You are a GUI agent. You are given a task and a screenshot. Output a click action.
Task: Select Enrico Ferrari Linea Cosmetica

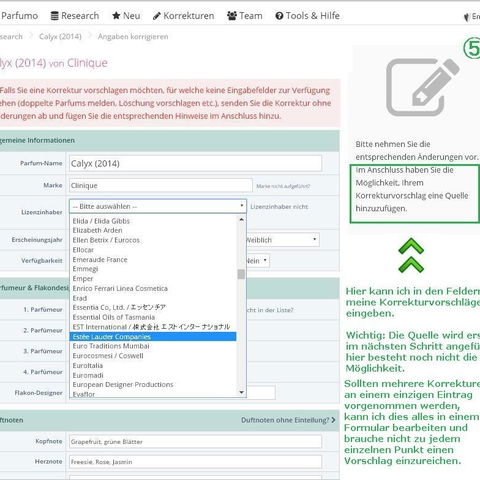(x=153, y=288)
